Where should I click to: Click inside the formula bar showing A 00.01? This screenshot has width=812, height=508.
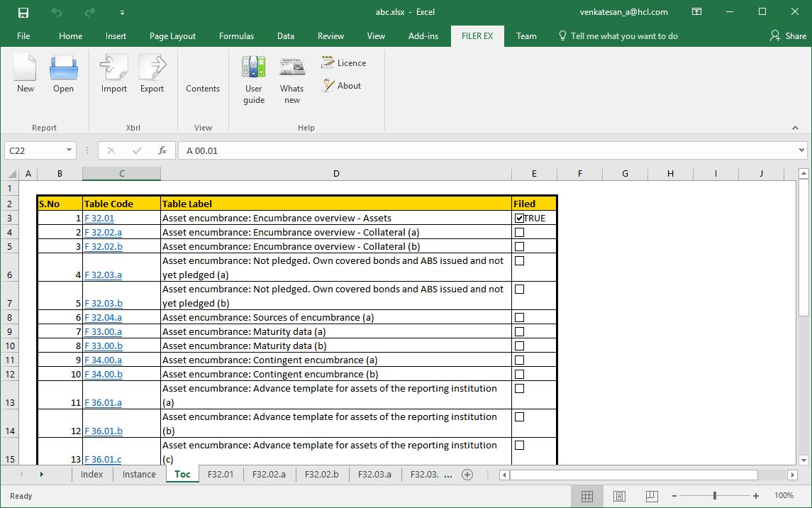(486, 150)
